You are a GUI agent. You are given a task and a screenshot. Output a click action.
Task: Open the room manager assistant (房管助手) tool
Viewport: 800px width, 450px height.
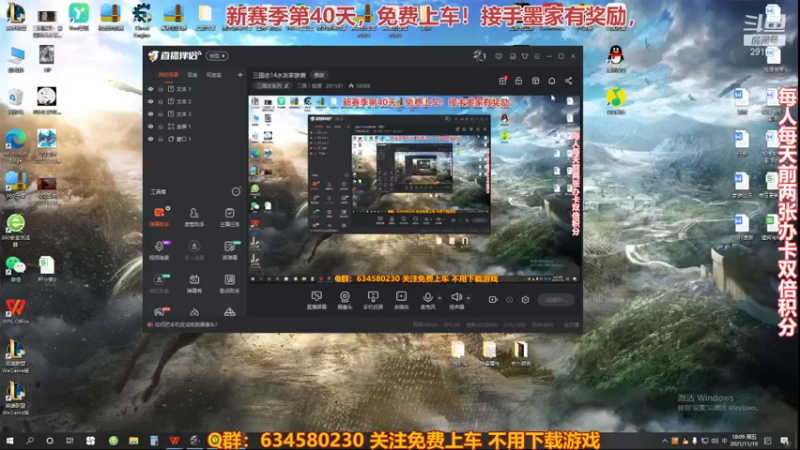194,216
